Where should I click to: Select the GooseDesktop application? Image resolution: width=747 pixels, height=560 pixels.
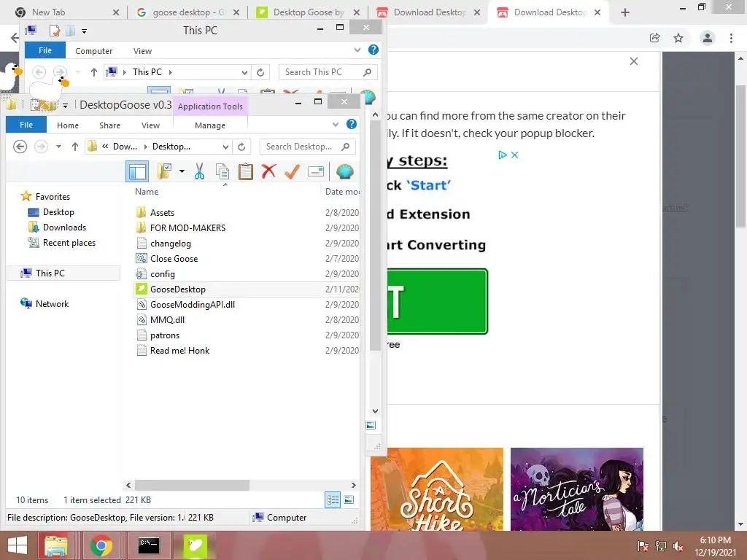click(x=178, y=289)
